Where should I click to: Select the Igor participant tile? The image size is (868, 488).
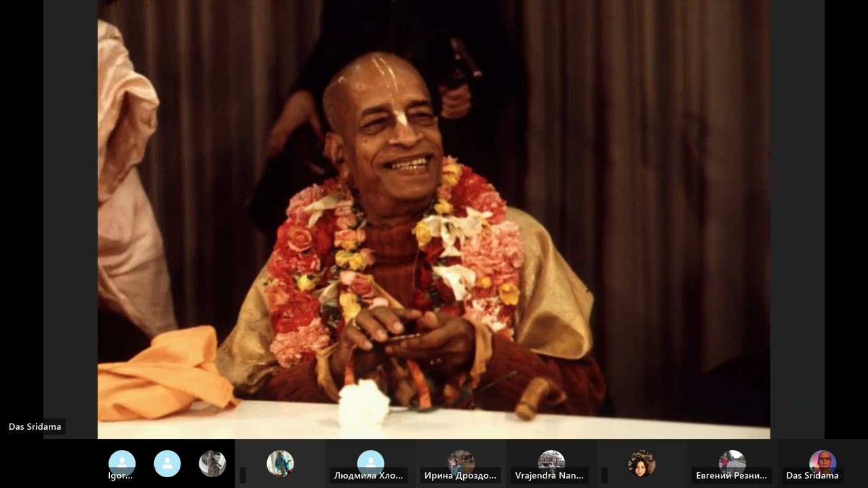click(121, 464)
